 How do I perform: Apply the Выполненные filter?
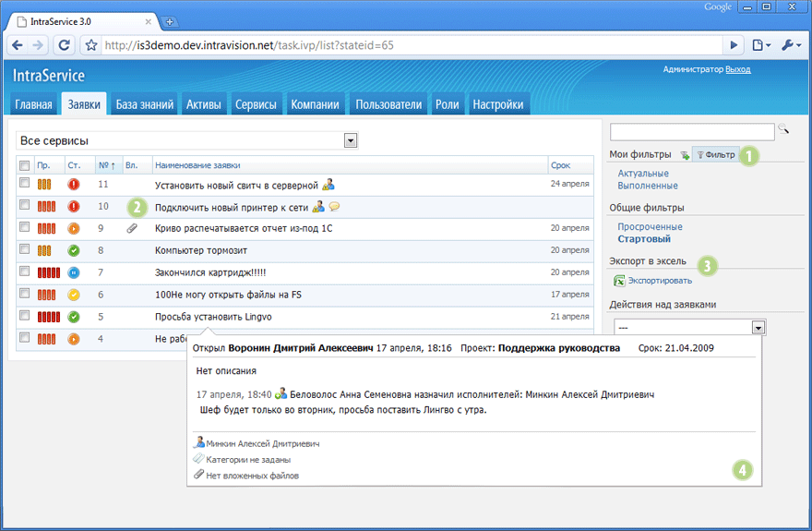pyautogui.click(x=648, y=186)
